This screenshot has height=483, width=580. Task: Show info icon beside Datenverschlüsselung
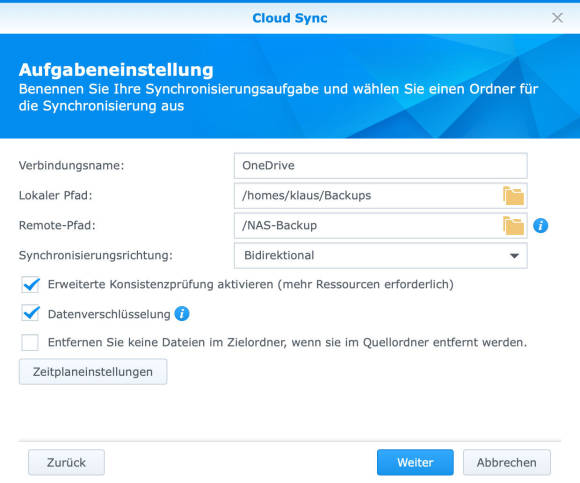[x=182, y=314]
